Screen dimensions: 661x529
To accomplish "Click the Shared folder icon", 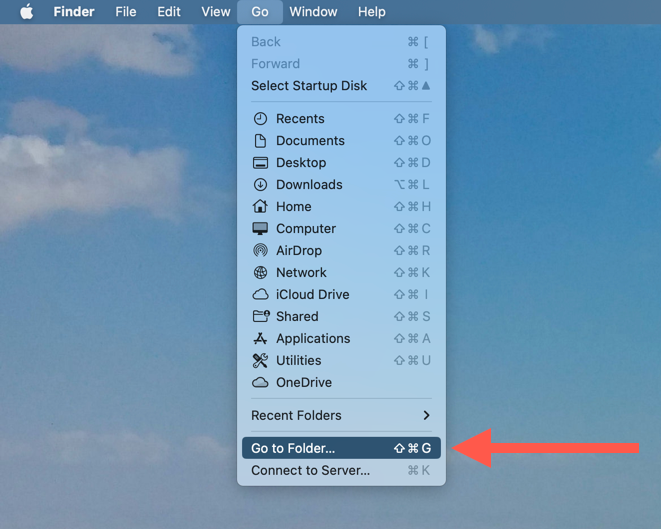I will 261,316.
